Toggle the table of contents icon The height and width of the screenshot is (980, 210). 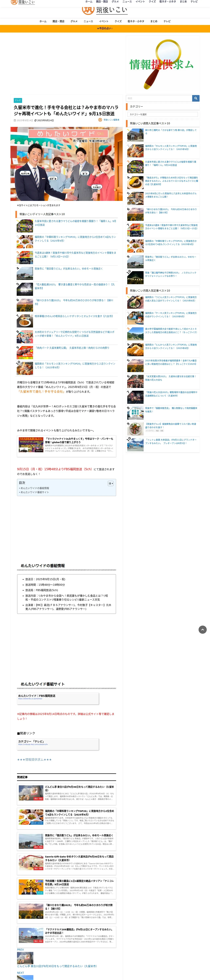[x=111, y=483]
